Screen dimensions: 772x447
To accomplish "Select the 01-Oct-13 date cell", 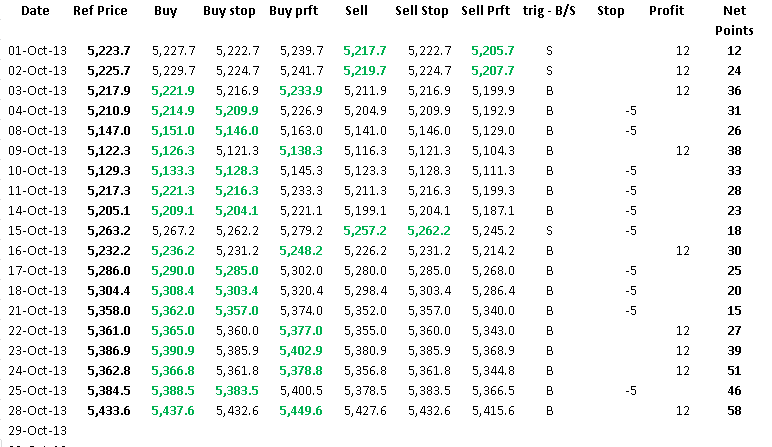I will pos(37,51).
